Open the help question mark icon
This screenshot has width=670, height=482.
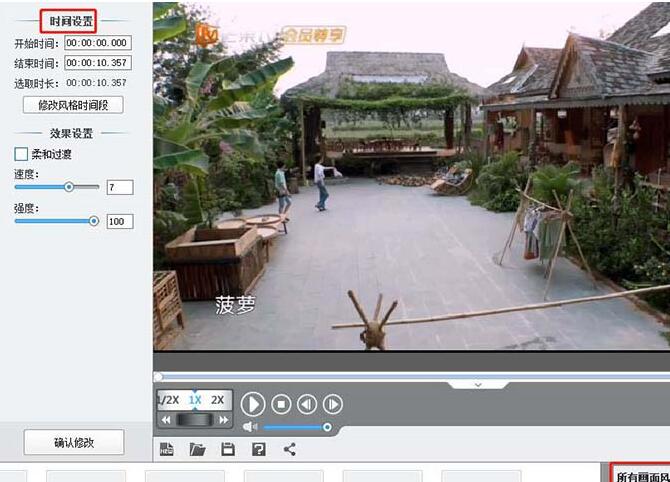click(x=259, y=450)
